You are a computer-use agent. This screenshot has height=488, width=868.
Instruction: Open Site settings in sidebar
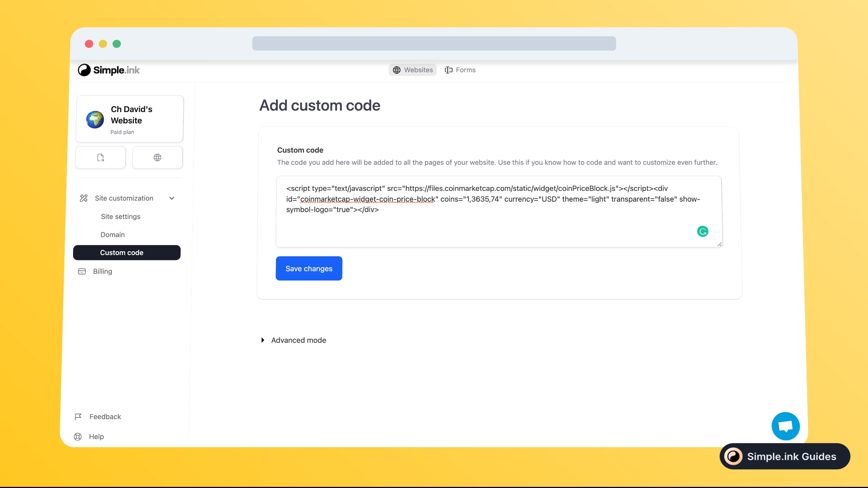click(120, 217)
